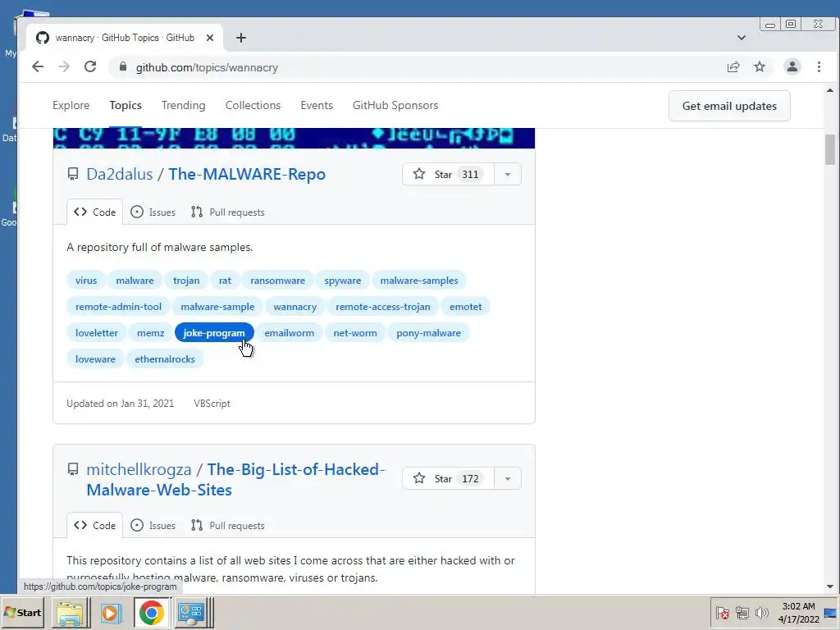Open Pull requests tab of The-MALWARE-Repo
This screenshot has width=840, height=630.
[228, 212]
